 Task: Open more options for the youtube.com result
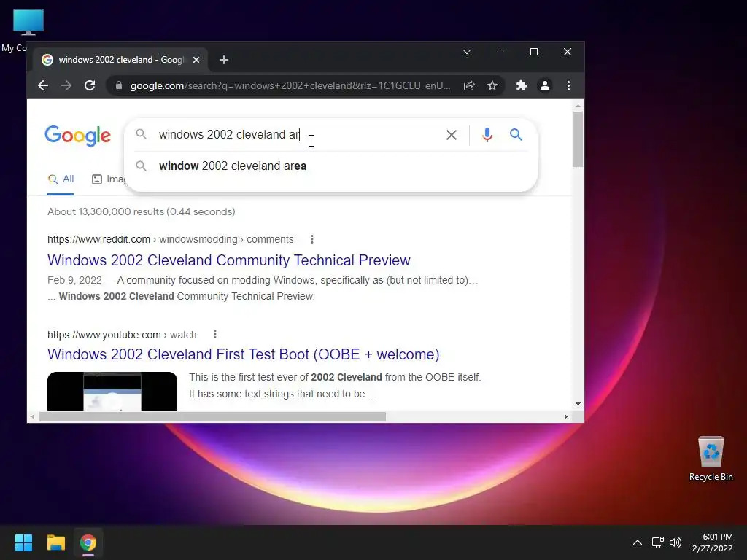tap(215, 334)
